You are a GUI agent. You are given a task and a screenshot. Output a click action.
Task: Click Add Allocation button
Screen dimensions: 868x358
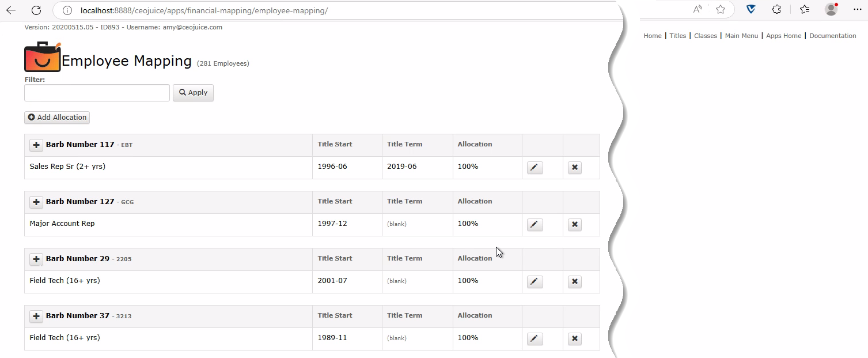57,118
